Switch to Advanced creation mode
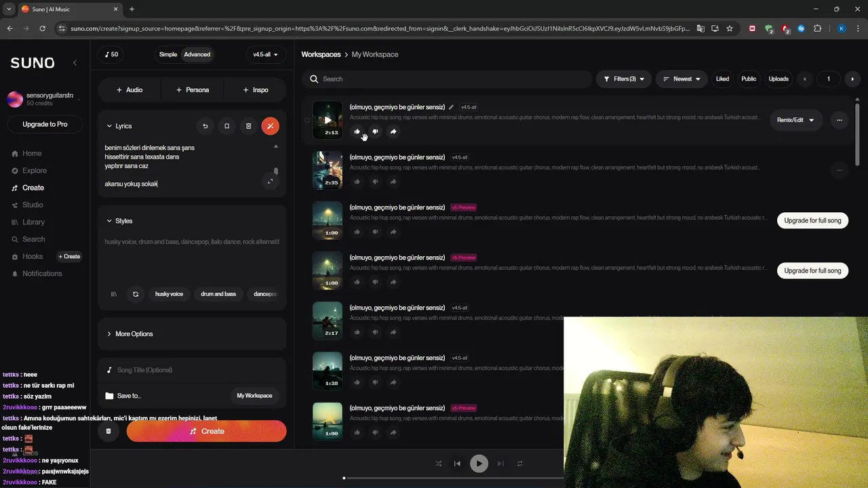The image size is (868, 488). pos(197,54)
